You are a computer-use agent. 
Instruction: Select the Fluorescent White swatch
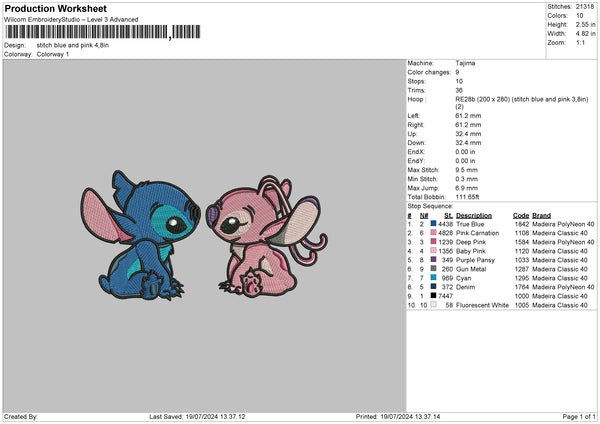click(433, 306)
